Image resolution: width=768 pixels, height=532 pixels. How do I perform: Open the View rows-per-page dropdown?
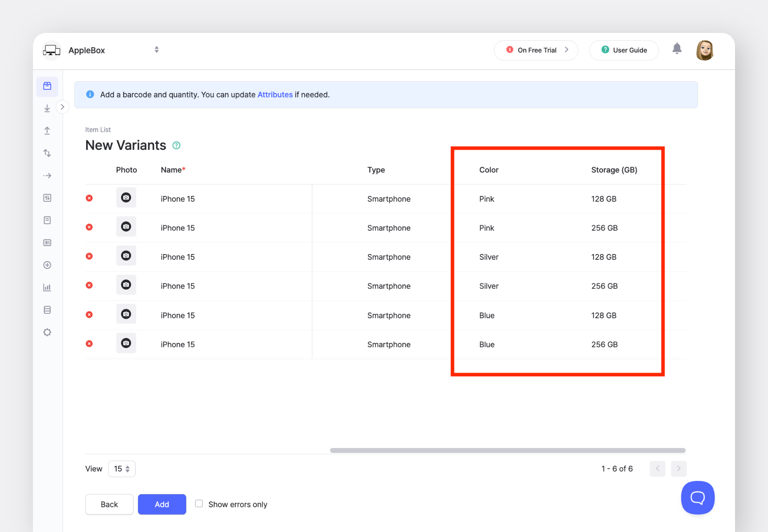click(x=122, y=469)
